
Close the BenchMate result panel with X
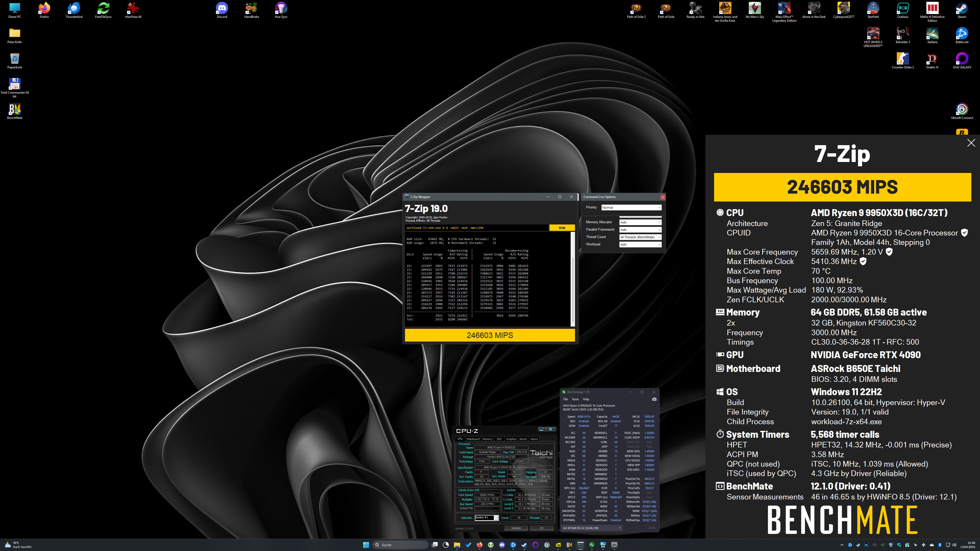pyautogui.click(x=971, y=143)
